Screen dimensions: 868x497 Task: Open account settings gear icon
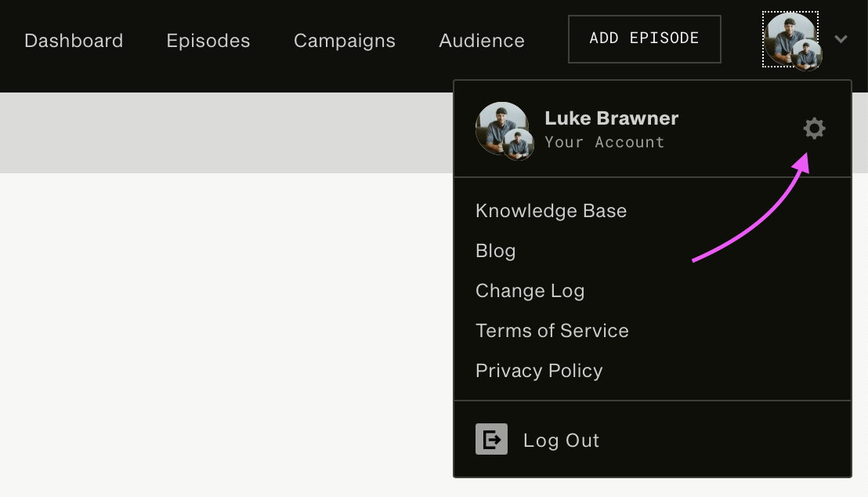click(814, 129)
